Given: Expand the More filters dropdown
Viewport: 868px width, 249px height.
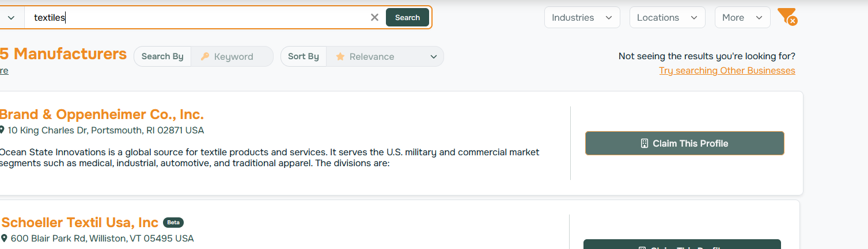Looking at the screenshot, I should [742, 17].
